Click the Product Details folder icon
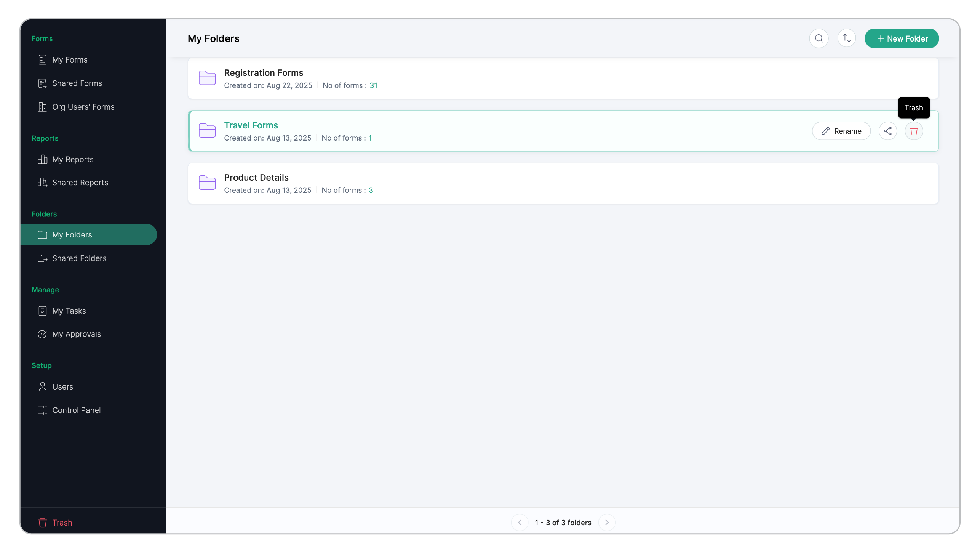 [x=207, y=183]
